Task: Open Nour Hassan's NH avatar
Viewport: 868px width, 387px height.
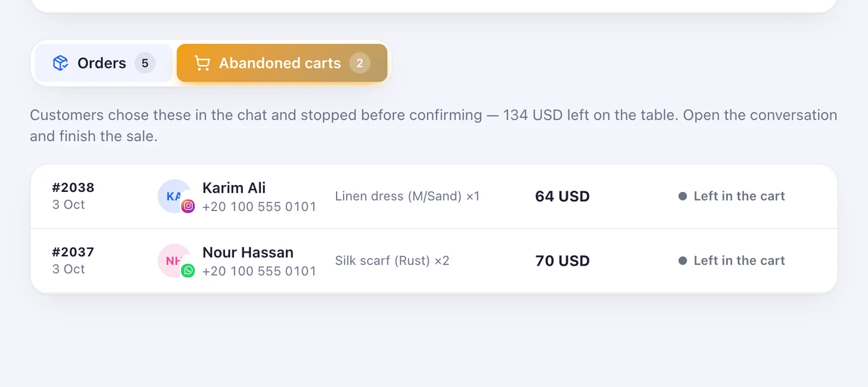Action: (x=174, y=261)
